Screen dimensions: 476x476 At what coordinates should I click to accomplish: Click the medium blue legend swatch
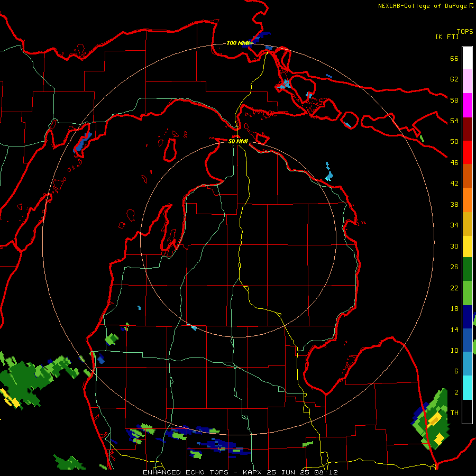click(x=467, y=340)
